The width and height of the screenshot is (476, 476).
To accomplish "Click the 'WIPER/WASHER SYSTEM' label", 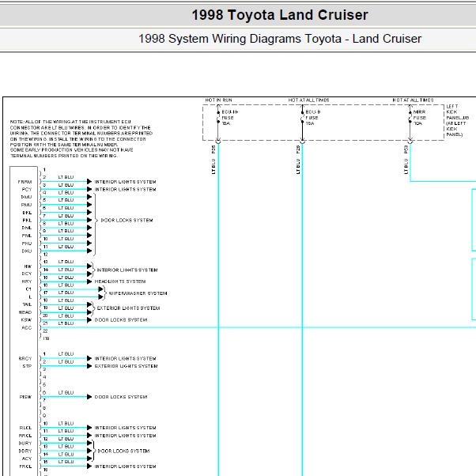I will coord(138,293).
